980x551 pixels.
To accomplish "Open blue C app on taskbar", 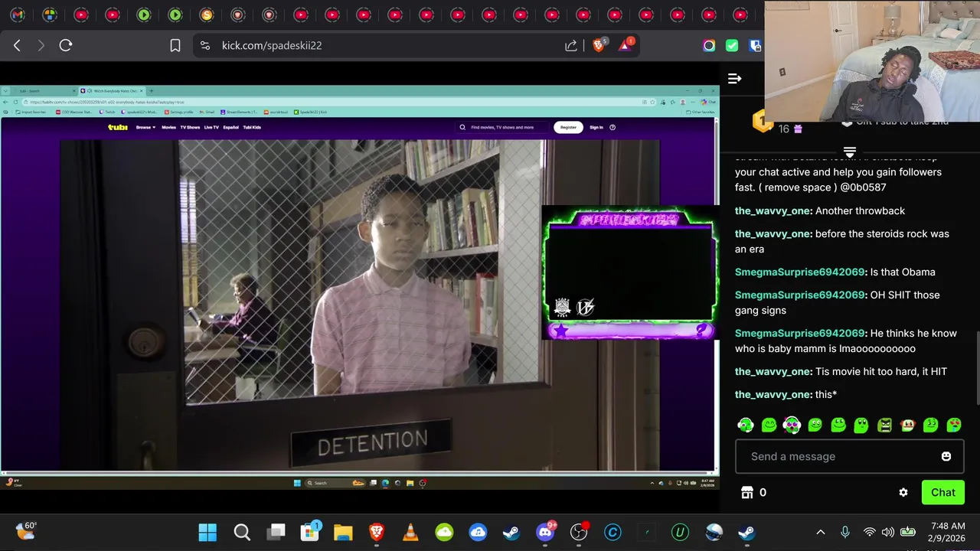I will click(612, 532).
